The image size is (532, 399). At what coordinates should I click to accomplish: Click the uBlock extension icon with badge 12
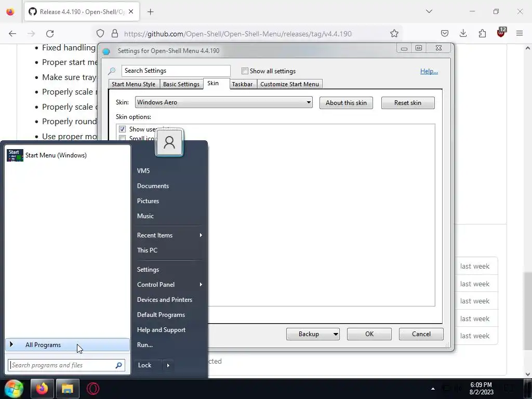501,33
